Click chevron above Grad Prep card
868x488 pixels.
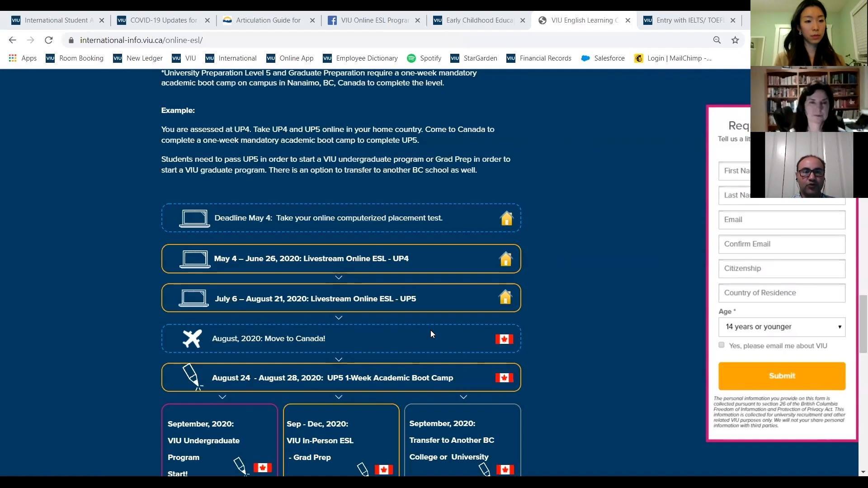pos(339,397)
